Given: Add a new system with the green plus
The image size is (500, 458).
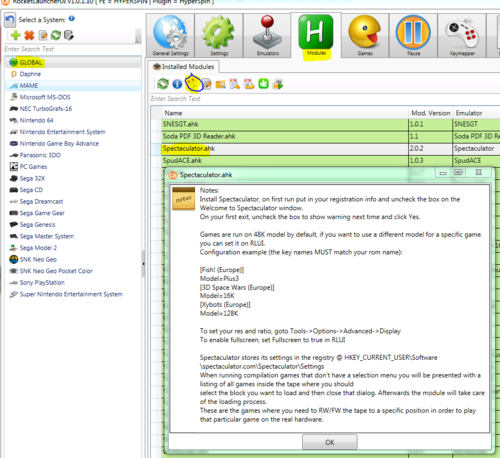Looking at the screenshot, I should click(16, 35).
